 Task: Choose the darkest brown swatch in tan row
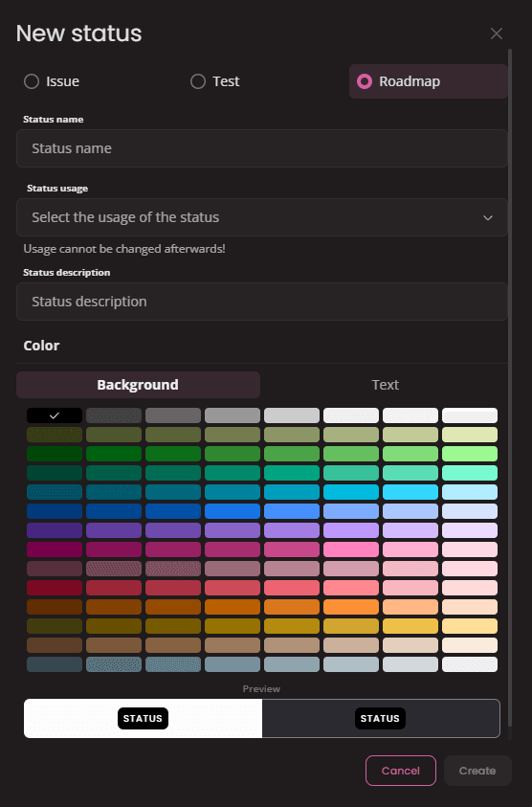click(x=55, y=645)
